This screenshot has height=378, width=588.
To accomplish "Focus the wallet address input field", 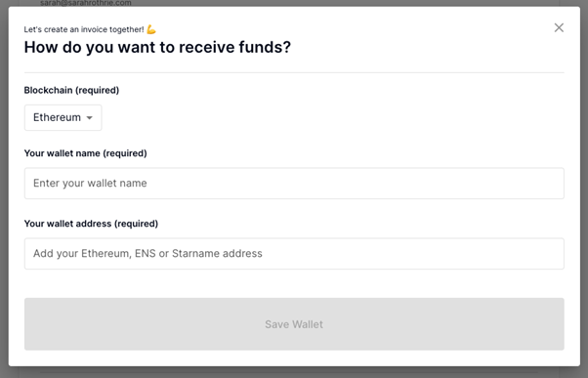I will [x=294, y=254].
